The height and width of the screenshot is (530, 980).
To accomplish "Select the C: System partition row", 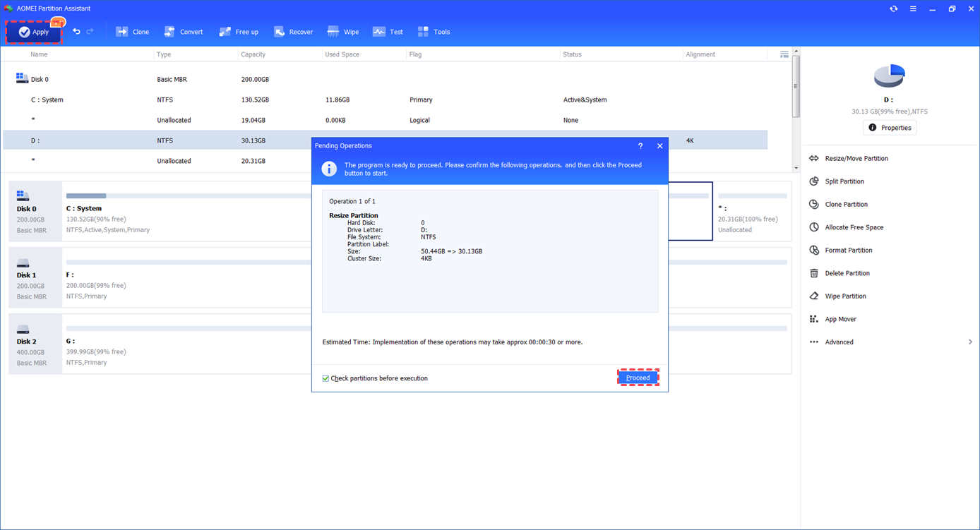I will click(386, 100).
